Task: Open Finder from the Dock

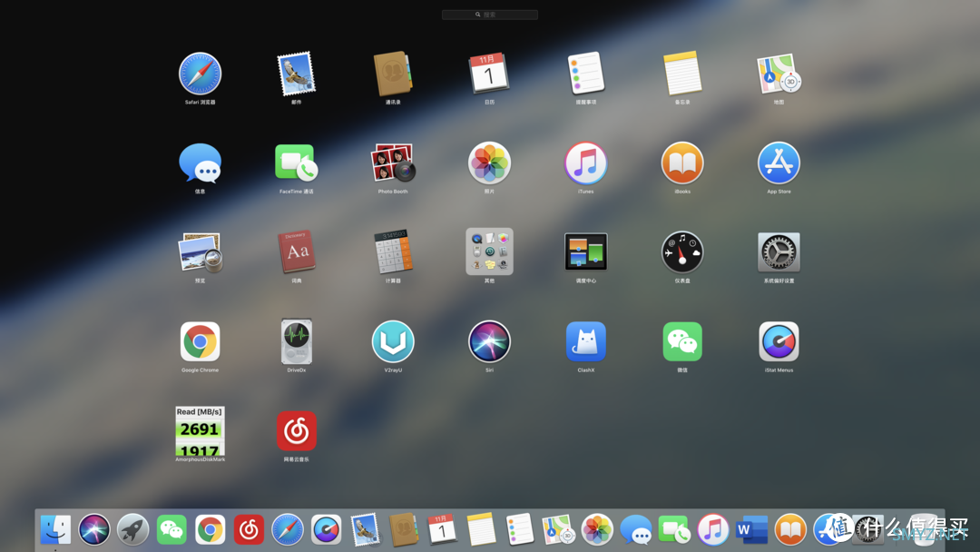Action: click(x=55, y=529)
